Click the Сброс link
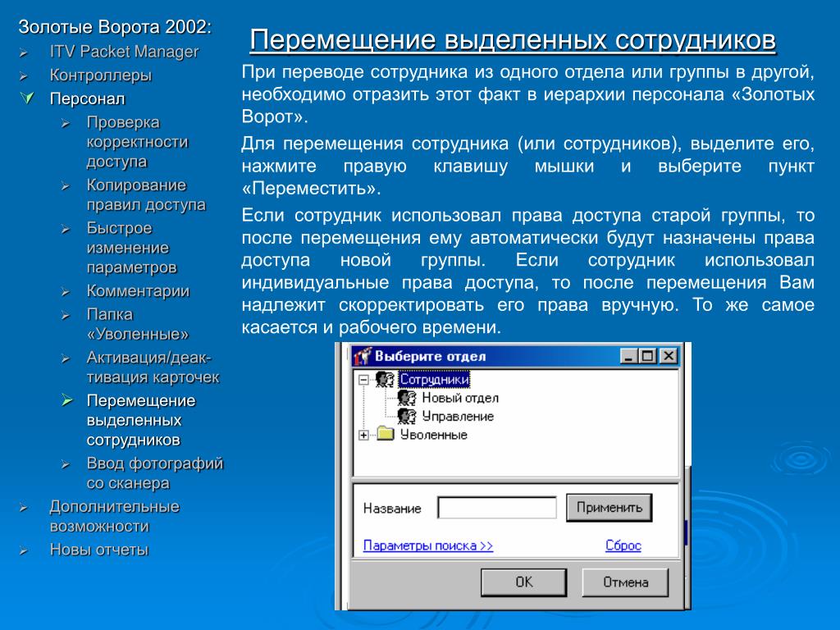Image resolution: width=840 pixels, height=630 pixels. click(x=623, y=546)
